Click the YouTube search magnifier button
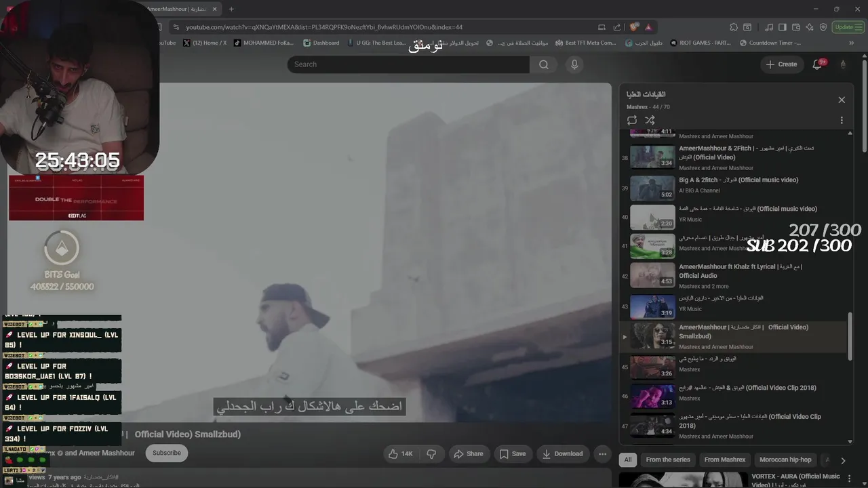The width and height of the screenshot is (868, 488). (544, 64)
